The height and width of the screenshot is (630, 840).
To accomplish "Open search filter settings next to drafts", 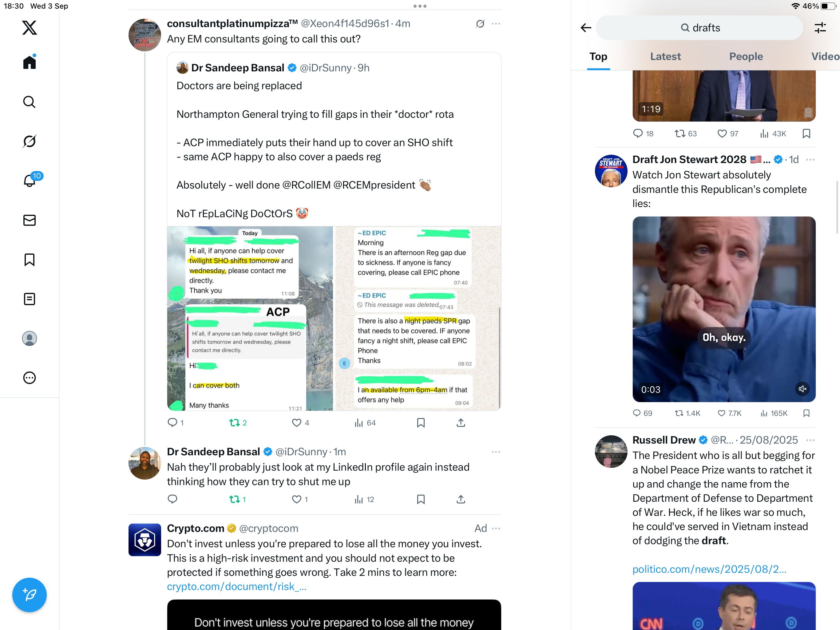I will [x=820, y=28].
